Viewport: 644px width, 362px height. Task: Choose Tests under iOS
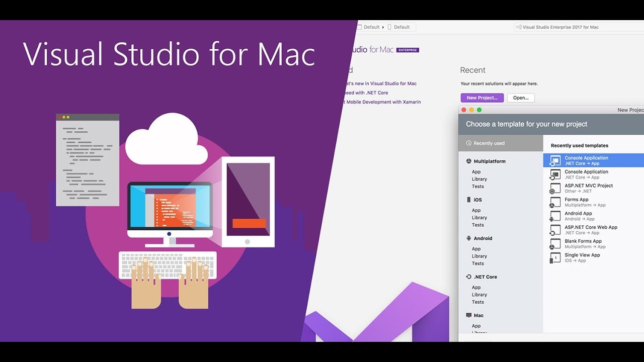coord(478,225)
